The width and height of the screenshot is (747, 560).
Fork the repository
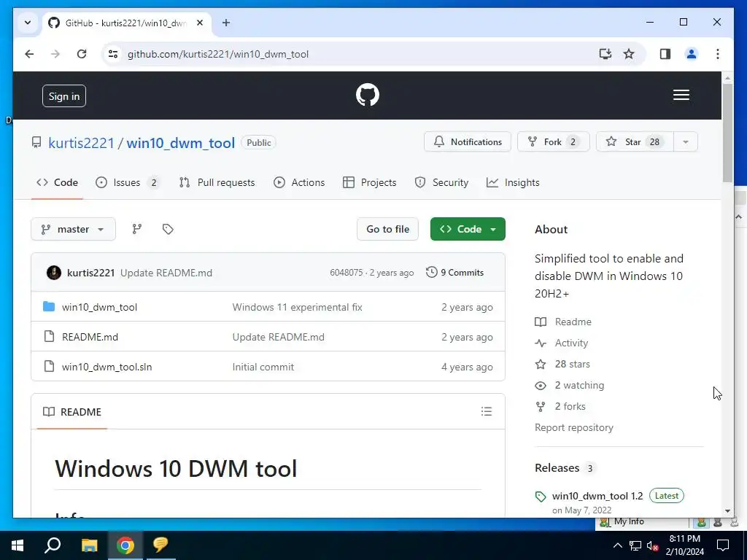point(553,142)
